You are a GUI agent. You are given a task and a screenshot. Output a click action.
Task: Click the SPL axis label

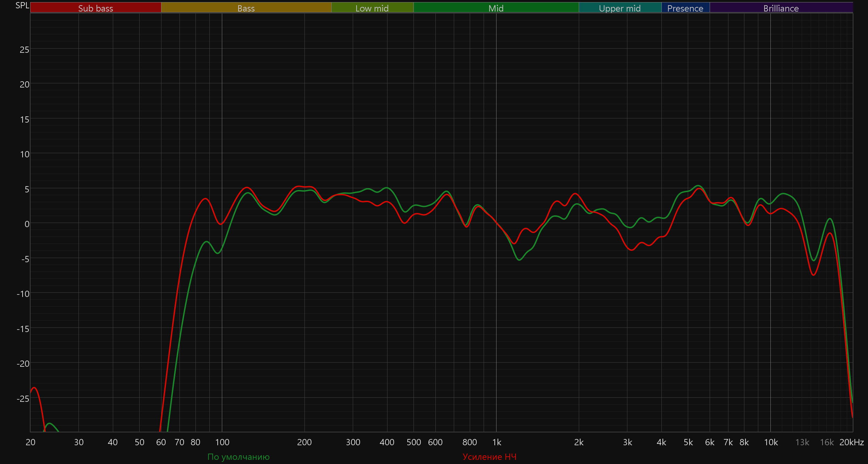coord(22,6)
